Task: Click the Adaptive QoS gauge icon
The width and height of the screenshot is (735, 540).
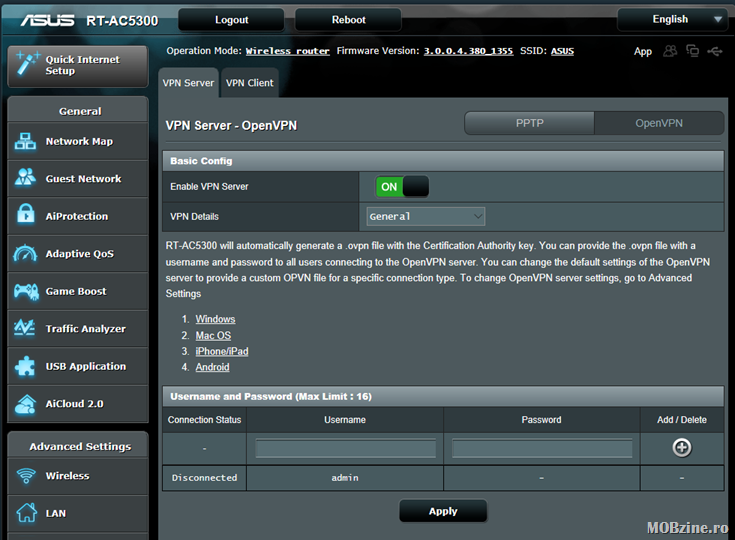Action: tap(25, 254)
